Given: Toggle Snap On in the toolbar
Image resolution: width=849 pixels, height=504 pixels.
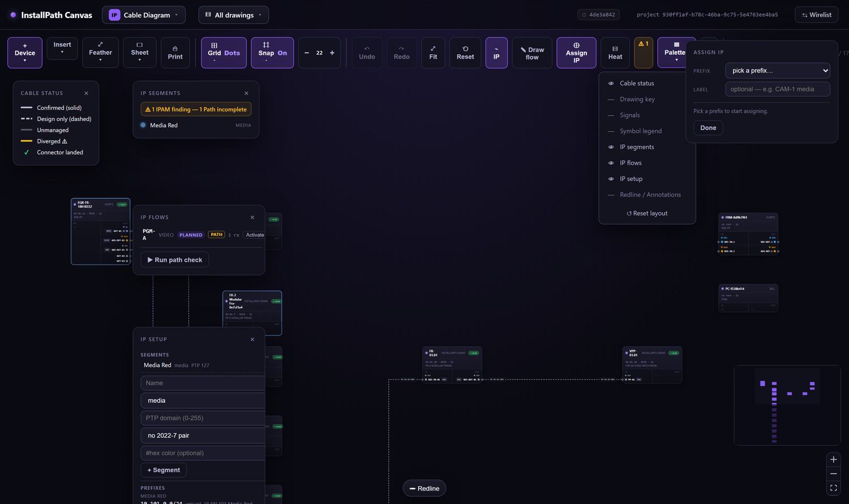Looking at the screenshot, I should tap(272, 53).
